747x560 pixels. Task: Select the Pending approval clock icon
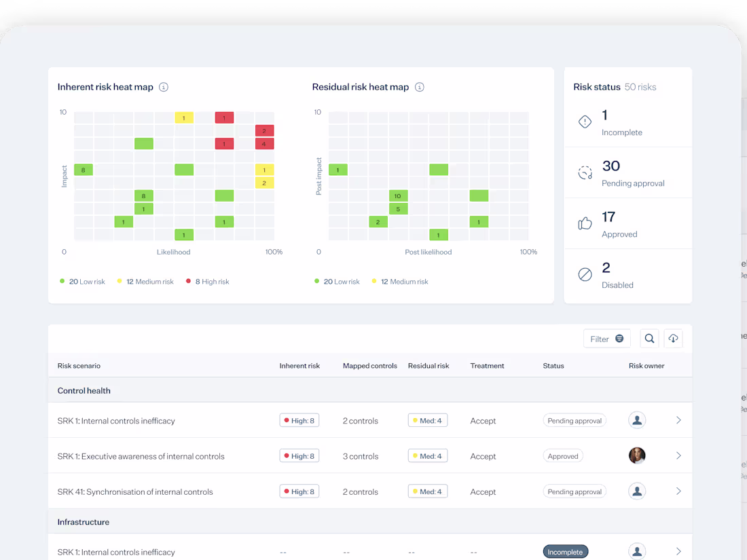pyautogui.click(x=585, y=172)
